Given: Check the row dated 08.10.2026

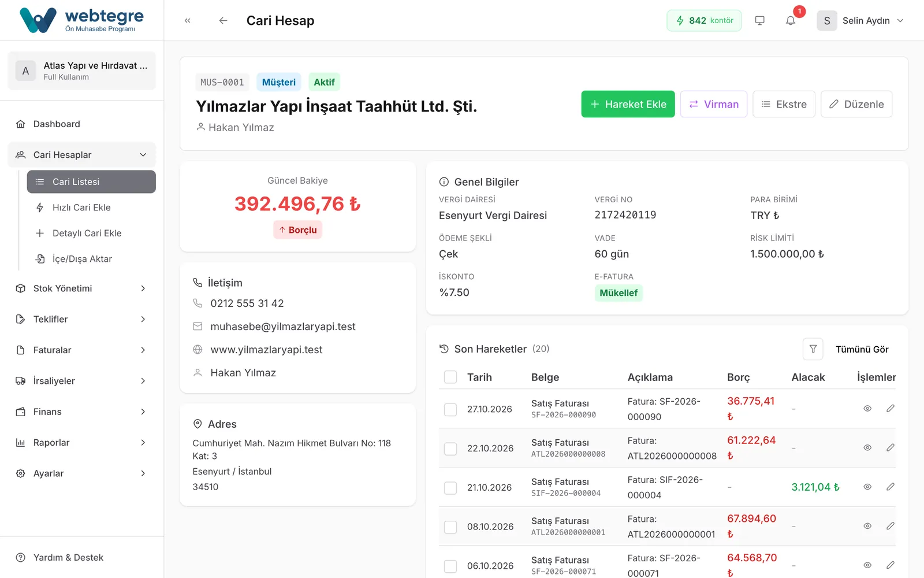Looking at the screenshot, I should click(x=450, y=527).
